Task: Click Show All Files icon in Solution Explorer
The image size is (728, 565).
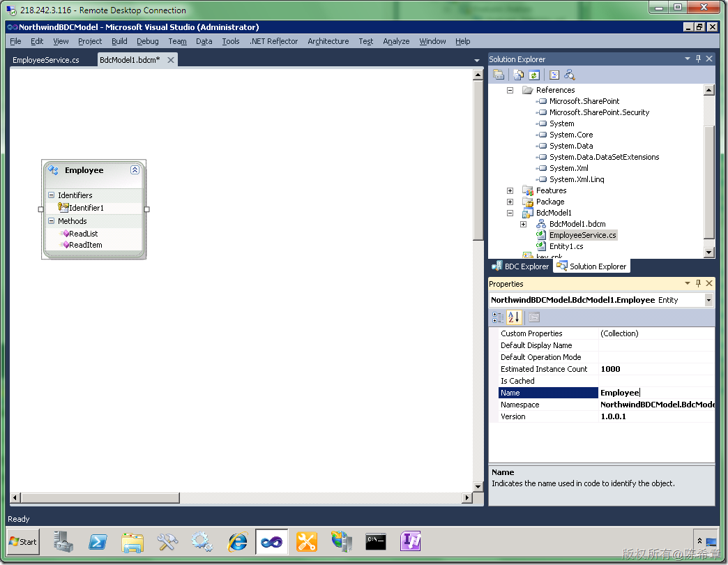Action: 519,75
